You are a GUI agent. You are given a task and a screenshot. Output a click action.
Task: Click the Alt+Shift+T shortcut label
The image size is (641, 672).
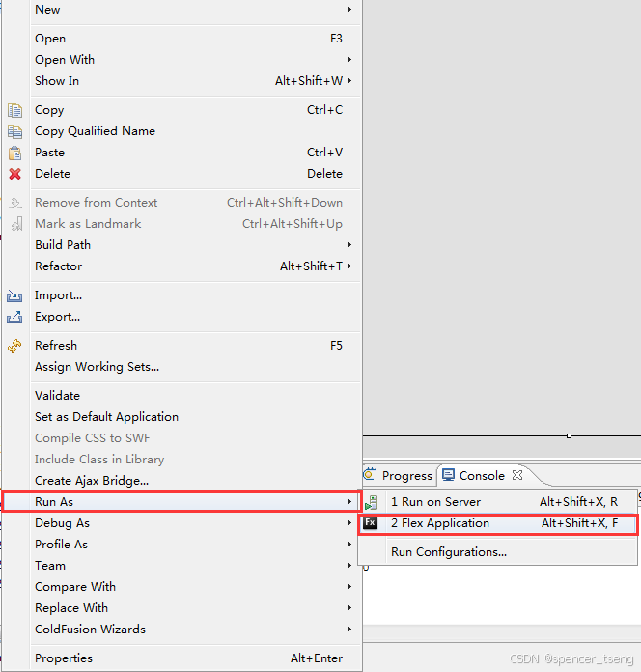coord(312,266)
